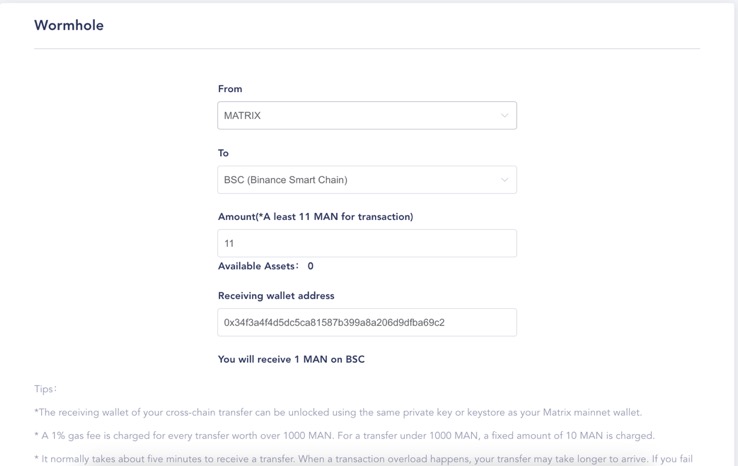
Task: Open the From chain dropdown showing MATRIX
Action: pos(367,115)
